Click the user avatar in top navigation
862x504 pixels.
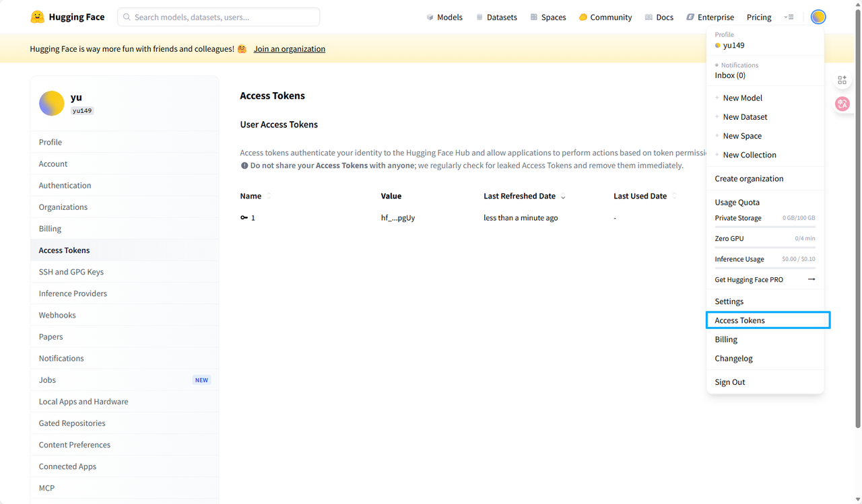click(818, 17)
